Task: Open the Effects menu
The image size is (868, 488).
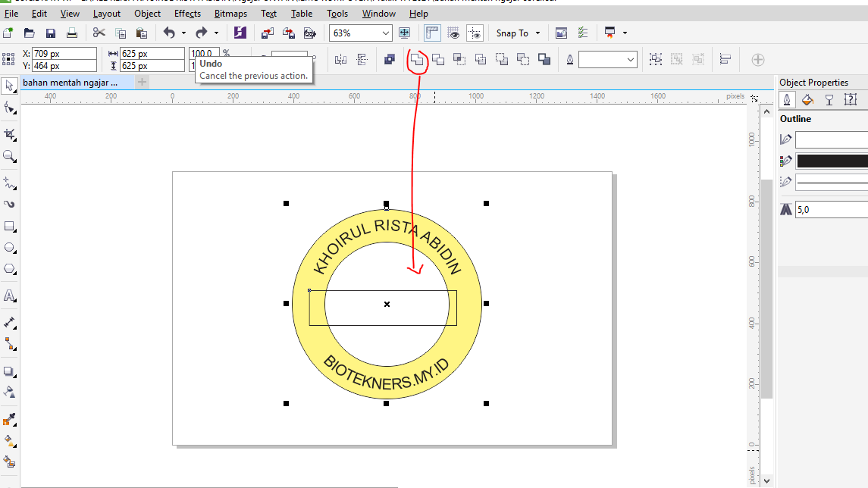Action: (x=188, y=14)
